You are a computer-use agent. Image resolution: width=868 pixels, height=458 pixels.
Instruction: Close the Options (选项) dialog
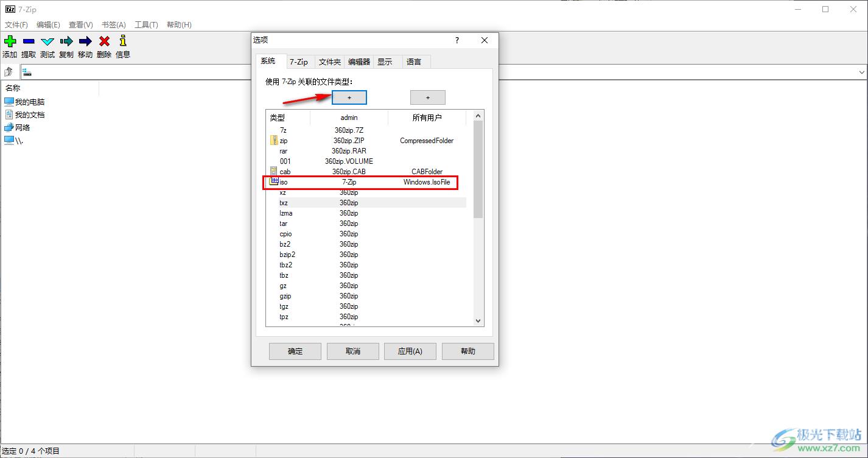point(485,40)
